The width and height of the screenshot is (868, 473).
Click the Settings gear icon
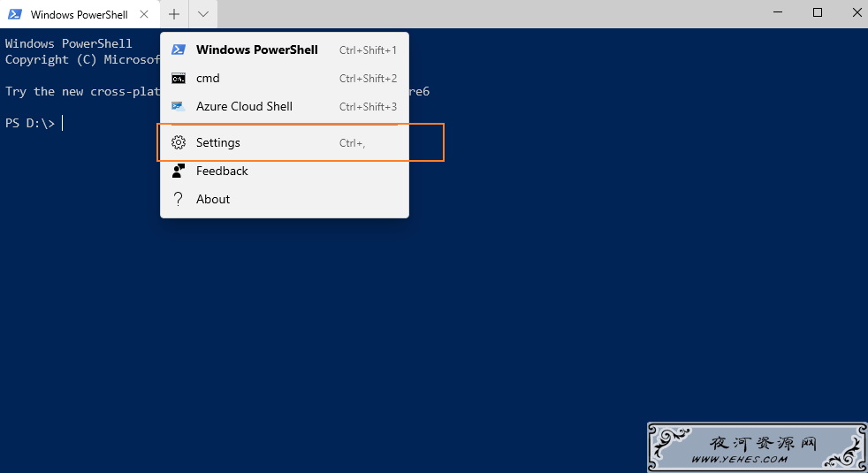179,142
